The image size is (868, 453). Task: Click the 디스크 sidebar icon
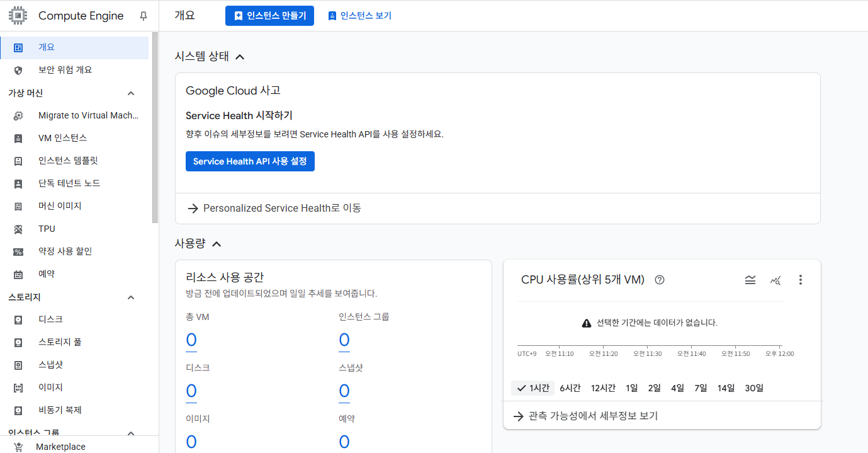coord(18,319)
